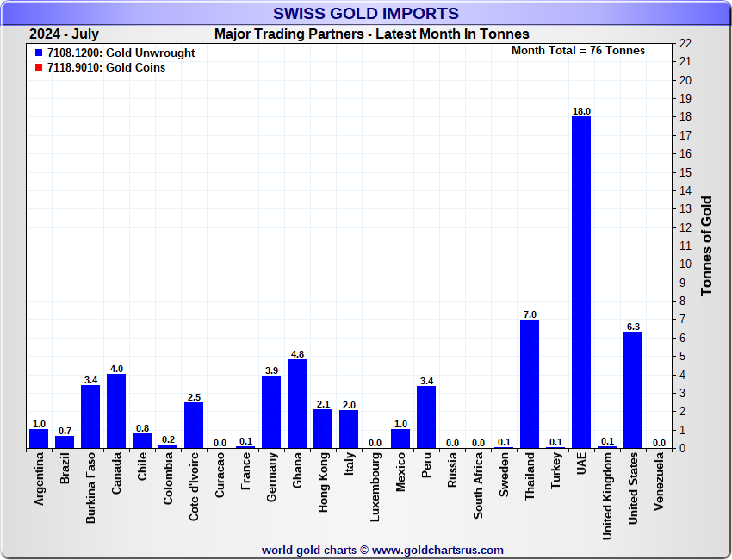Click the Mexico bar showing 1.0
732x560 pixels.
pos(400,439)
